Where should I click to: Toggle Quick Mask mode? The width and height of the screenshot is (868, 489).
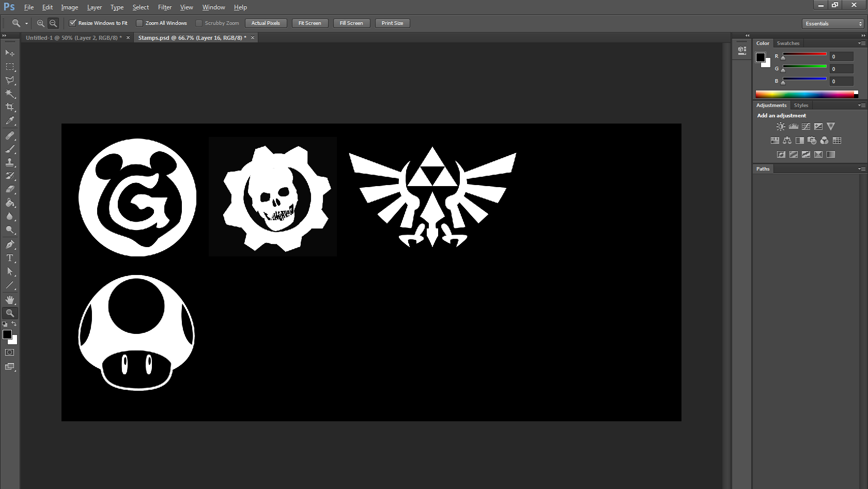point(10,353)
